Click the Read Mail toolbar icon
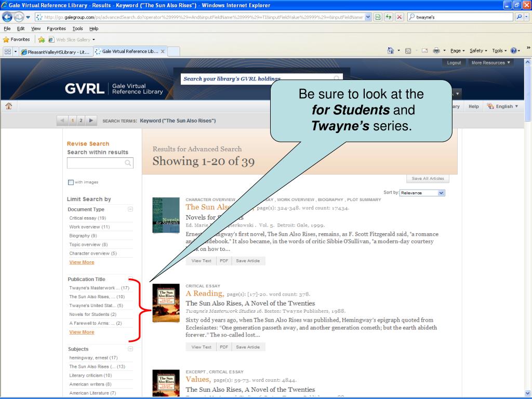Viewport: 532px width, 399px height. (x=424, y=50)
